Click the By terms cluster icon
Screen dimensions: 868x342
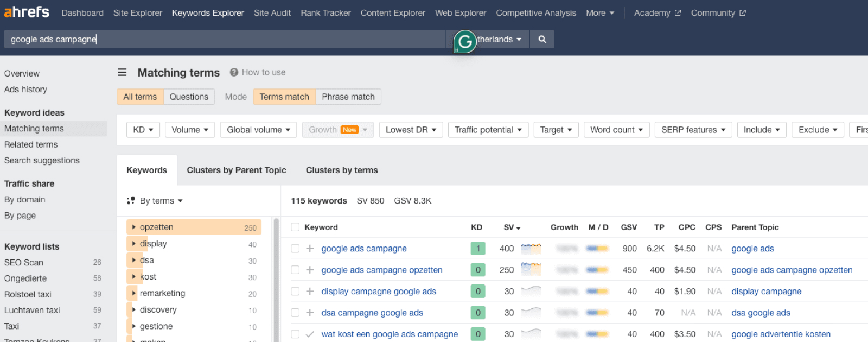[131, 200]
